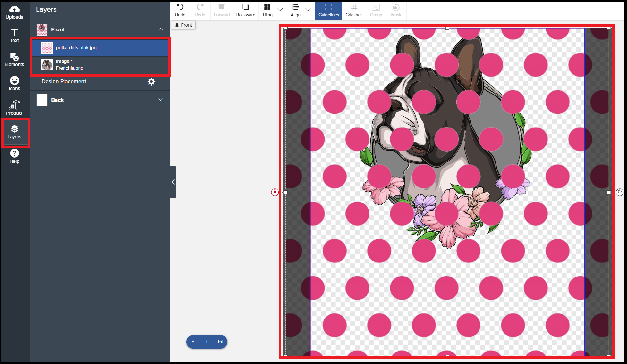Open the Layers panel from sidebar

pos(14,132)
